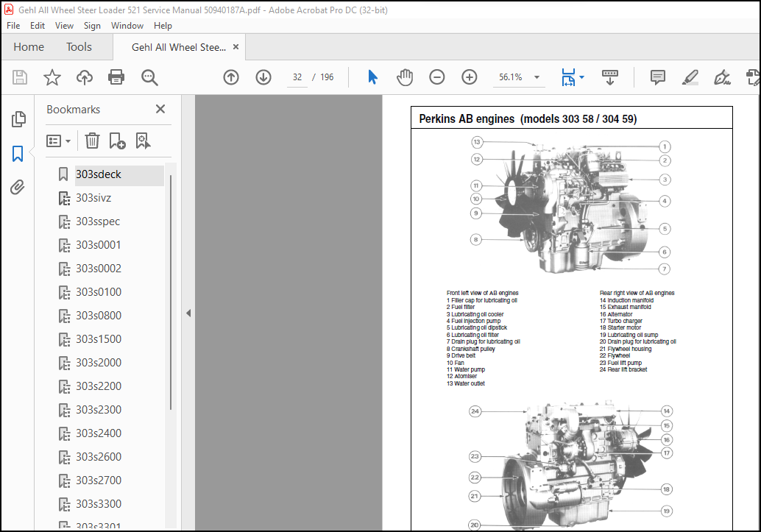Add a new bookmark
761x532 pixels.
(x=118, y=141)
